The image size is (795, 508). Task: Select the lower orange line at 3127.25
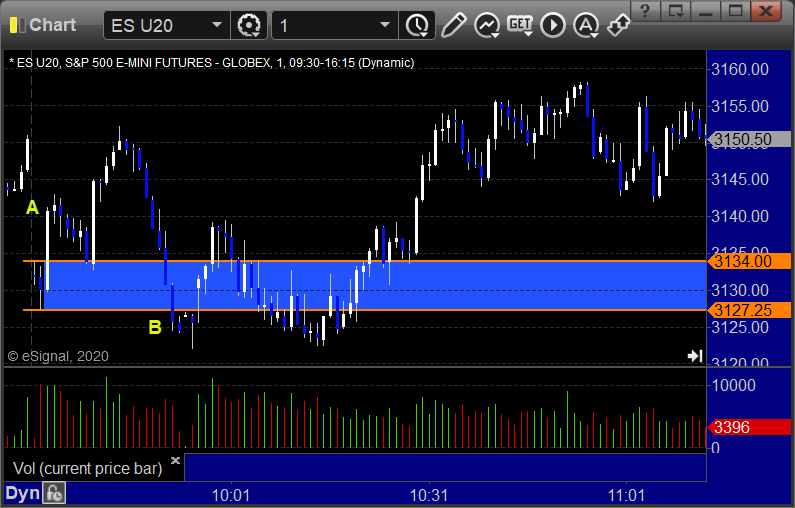(365, 310)
